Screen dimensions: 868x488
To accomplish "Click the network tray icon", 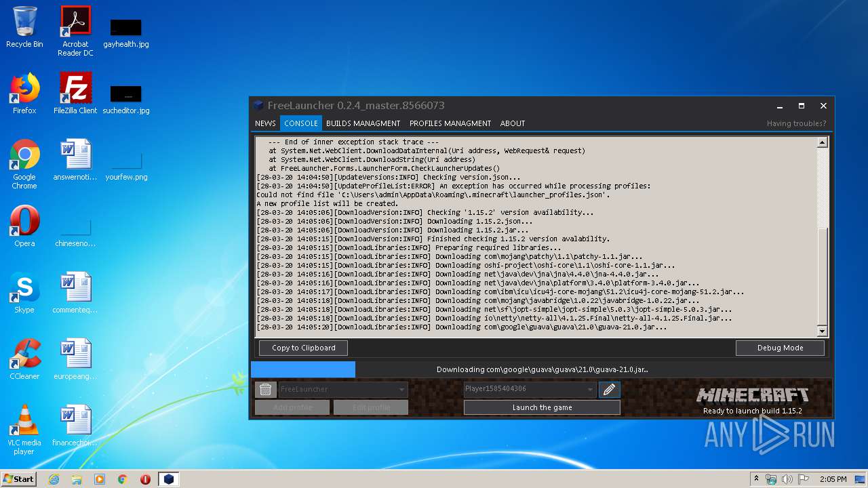I will (772, 479).
